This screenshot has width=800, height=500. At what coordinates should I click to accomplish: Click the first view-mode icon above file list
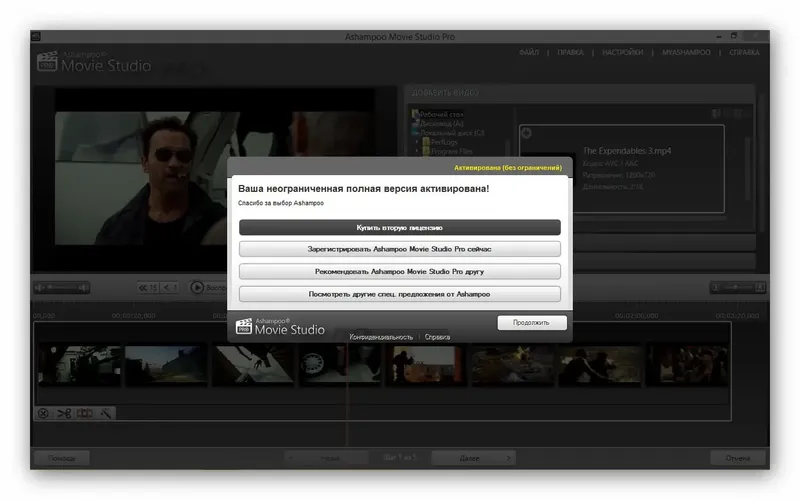[716, 113]
